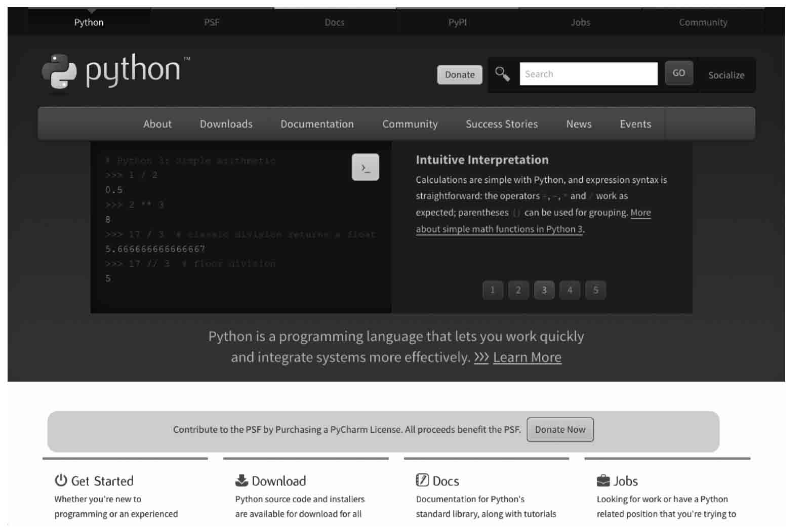Click the 'Intuitive Interpretation' heading
Image resolution: width=809 pixels, height=532 pixels.
pyautogui.click(x=482, y=160)
